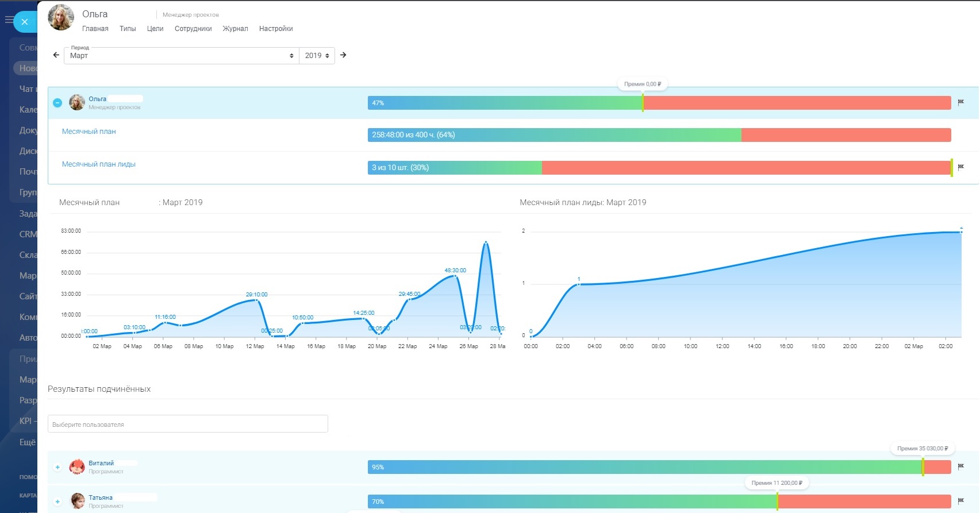Click Ольга's large profile avatar in header
The height and width of the screenshot is (513, 980).
[x=61, y=18]
